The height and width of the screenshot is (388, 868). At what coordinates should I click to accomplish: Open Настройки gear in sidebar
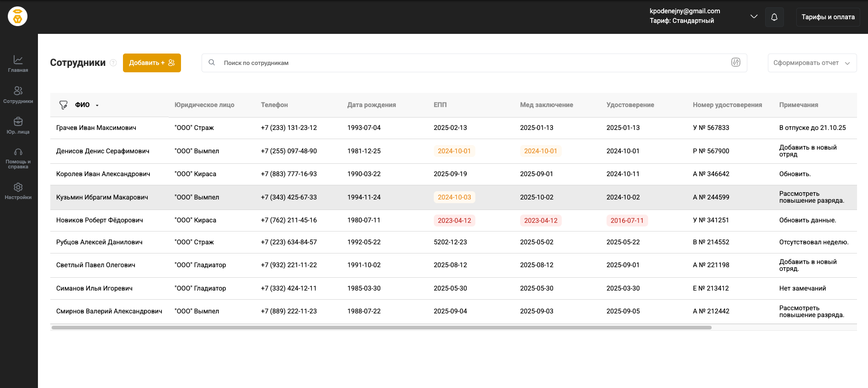tap(18, 191)
